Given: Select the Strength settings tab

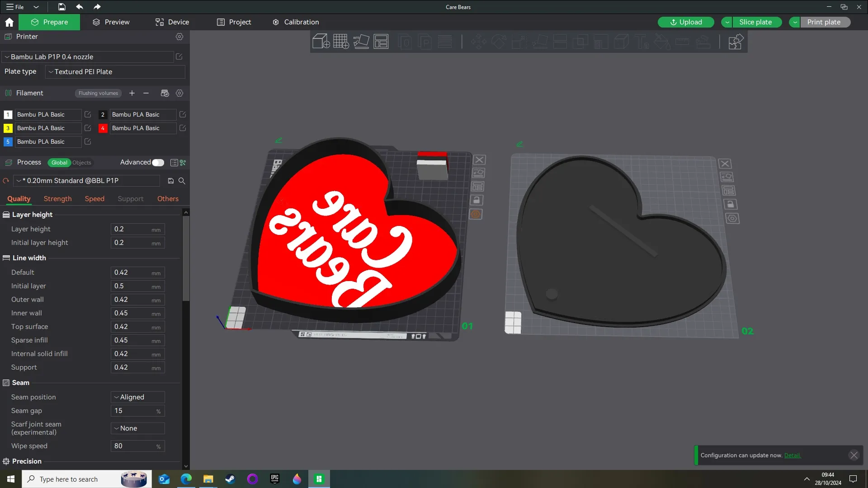Looking at the screenshot, I should 57,199.
